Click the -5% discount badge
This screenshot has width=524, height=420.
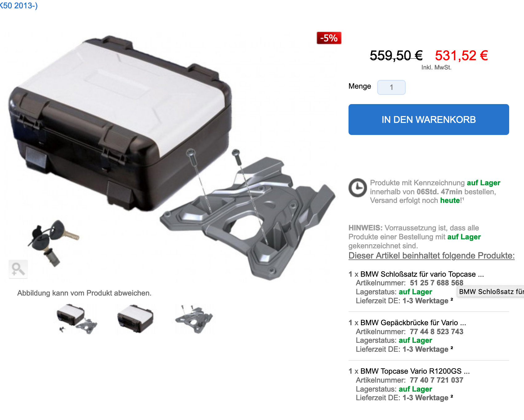pos(329,38)
